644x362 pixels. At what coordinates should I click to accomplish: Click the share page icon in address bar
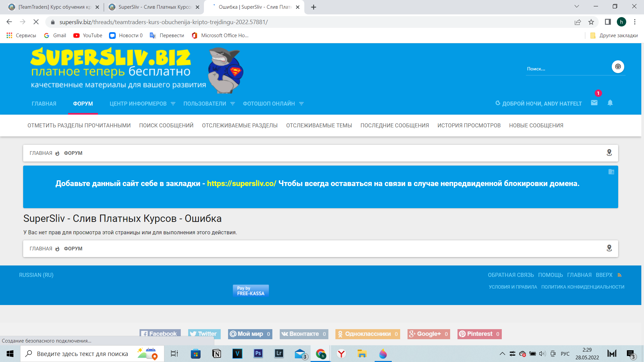point(578,22)
